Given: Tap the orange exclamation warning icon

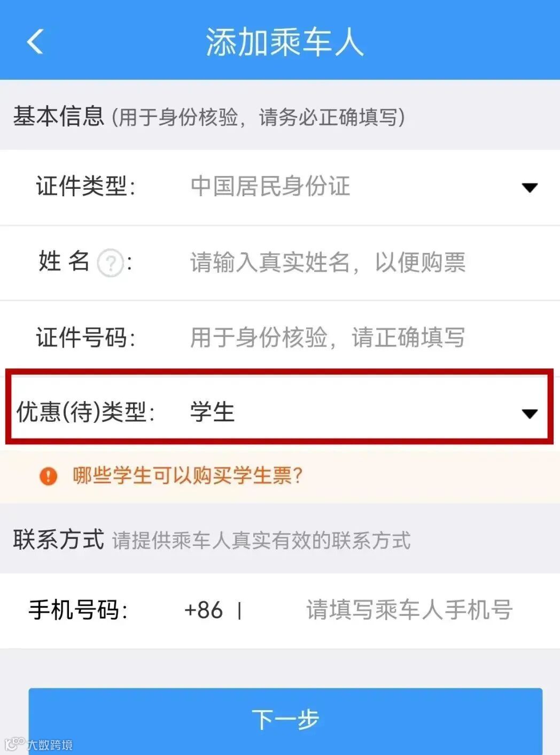Looking at the screenshot, I should 48,475.
